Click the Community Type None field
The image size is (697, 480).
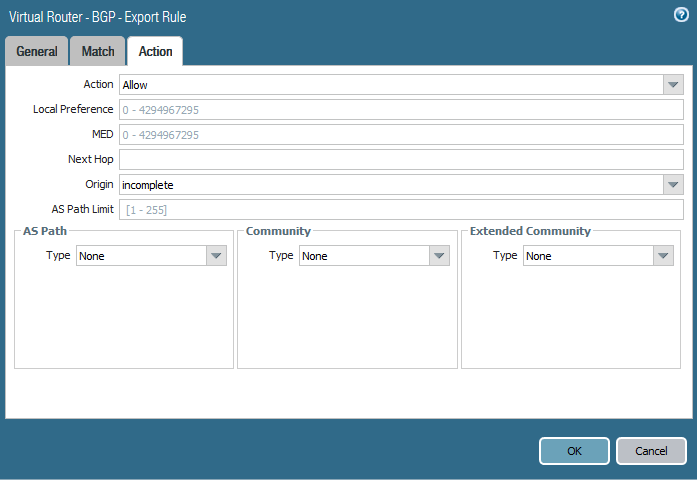[364, 256]
